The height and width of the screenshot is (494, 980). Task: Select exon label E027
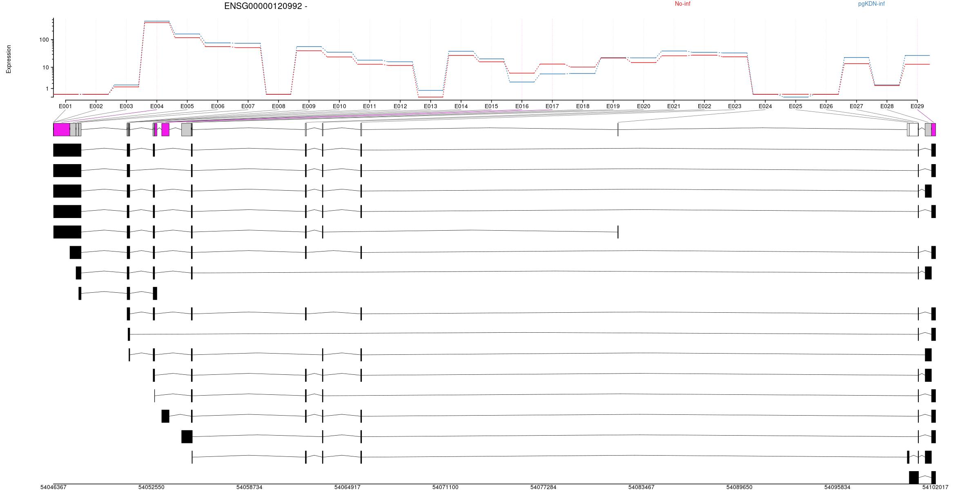pyautogui.click(x=856, y=106)
